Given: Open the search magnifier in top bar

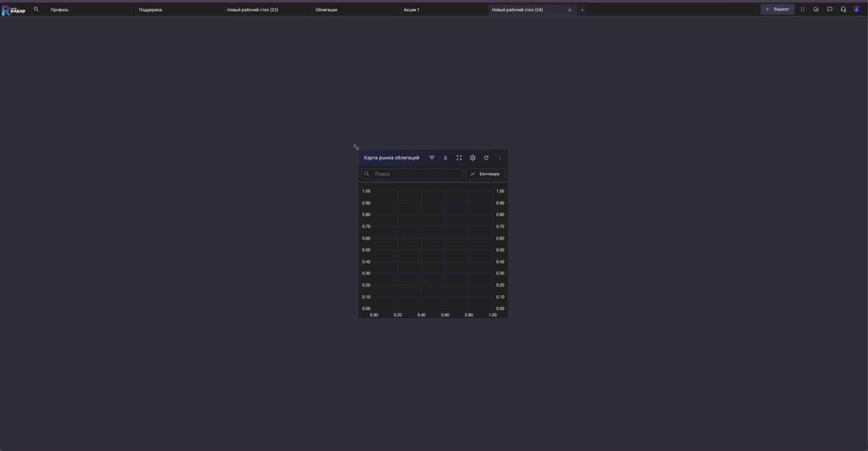Looking at the screenshot, I should pyautogui.click(x=36, y=9).
